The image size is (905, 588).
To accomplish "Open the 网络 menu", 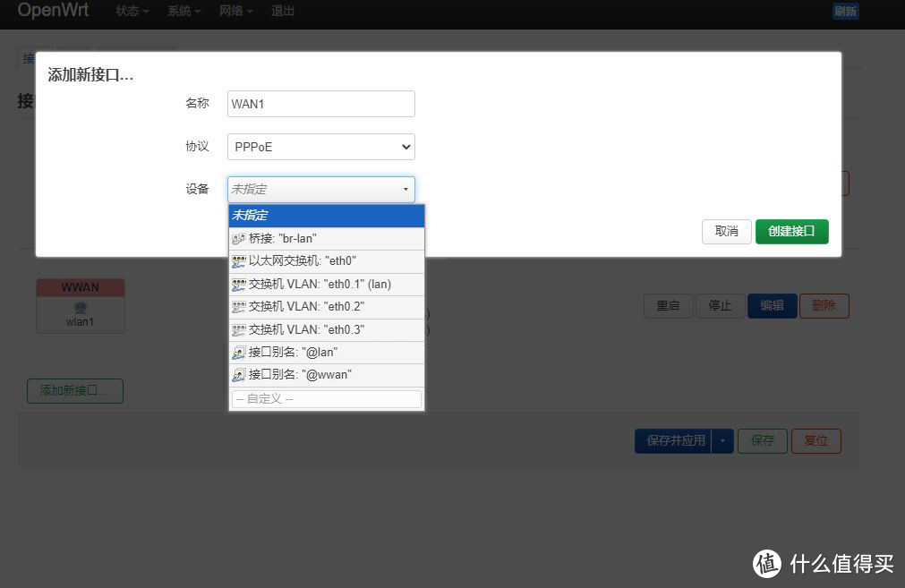I will click(235, 11).
